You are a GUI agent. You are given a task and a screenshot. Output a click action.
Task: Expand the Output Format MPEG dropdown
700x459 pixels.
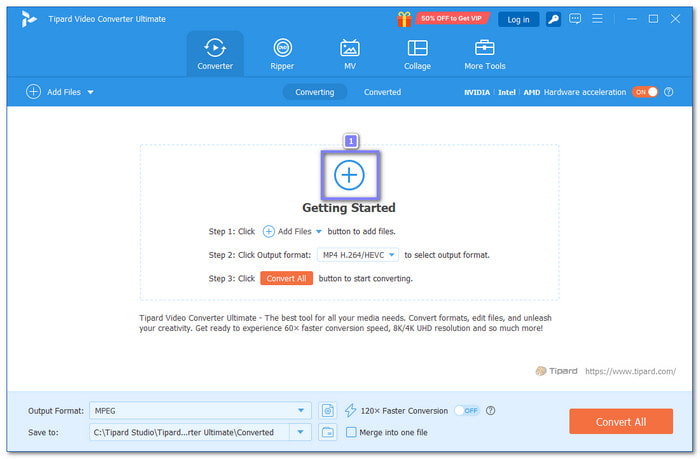(x=302, y=410)
